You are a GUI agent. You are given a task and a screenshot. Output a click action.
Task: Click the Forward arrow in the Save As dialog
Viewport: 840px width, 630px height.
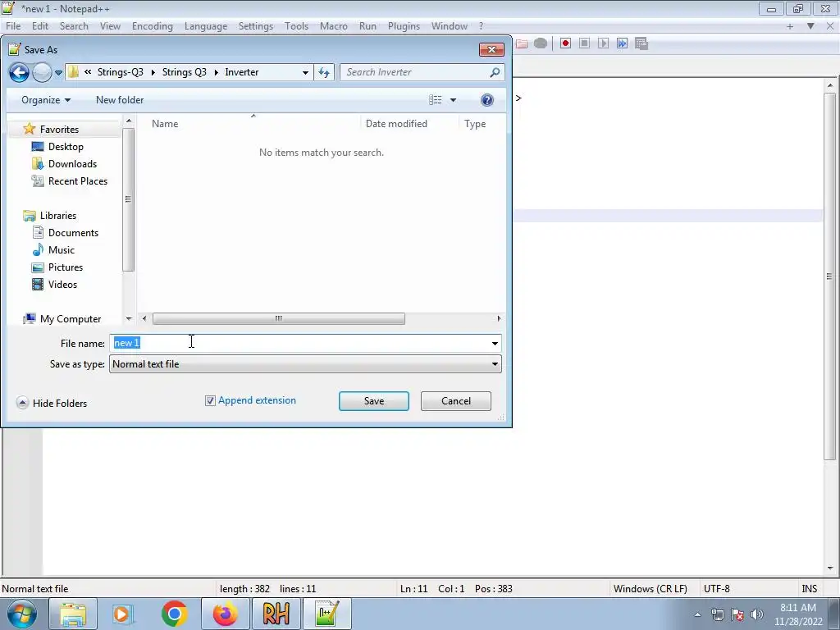42,72
